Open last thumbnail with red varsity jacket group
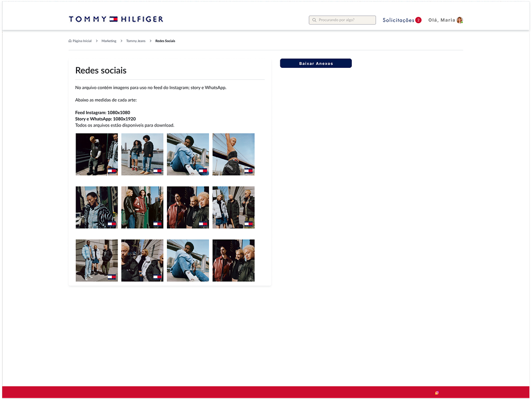 coord(234,261)
